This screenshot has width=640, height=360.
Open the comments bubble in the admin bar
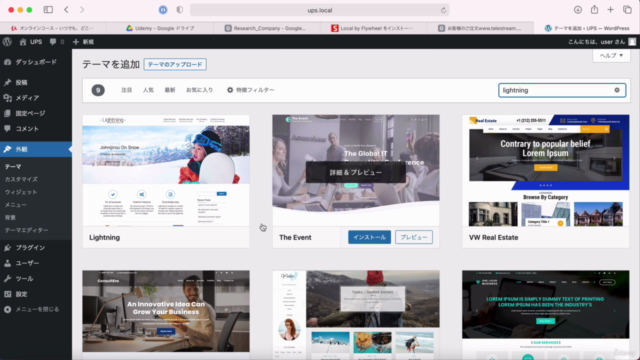tap(57, 42)
